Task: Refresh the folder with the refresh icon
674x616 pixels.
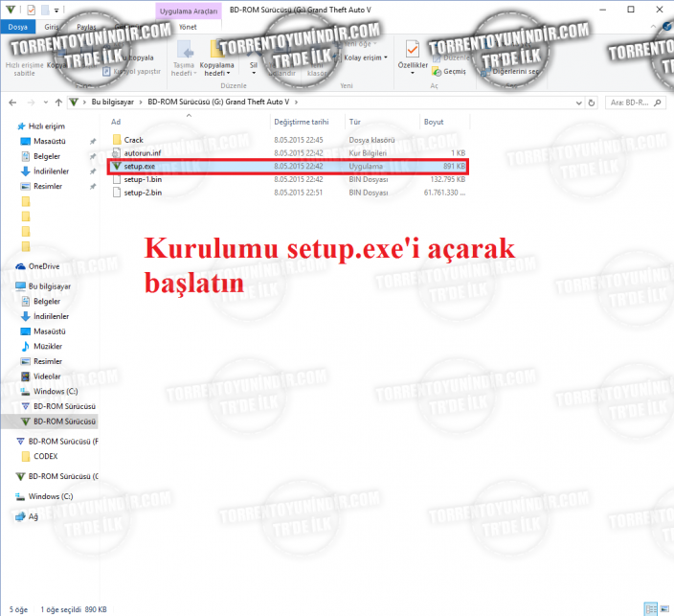Action: click(x=592, y=103)
